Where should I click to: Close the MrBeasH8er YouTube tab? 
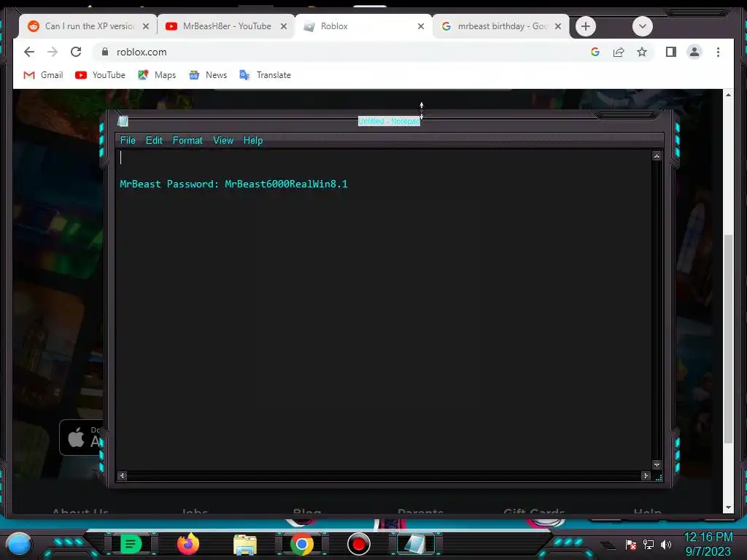click(x=284, y=26)
